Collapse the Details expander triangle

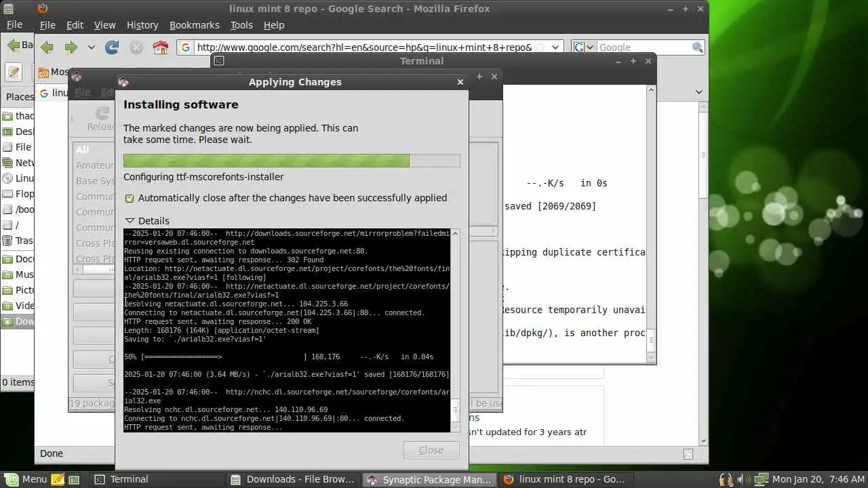point(130,220)
